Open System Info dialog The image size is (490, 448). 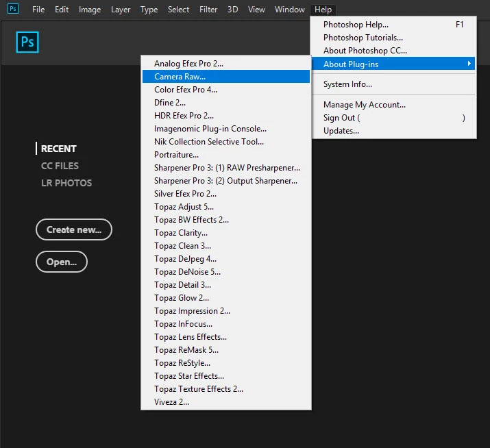pyautogui.click(x=393, y=84)
